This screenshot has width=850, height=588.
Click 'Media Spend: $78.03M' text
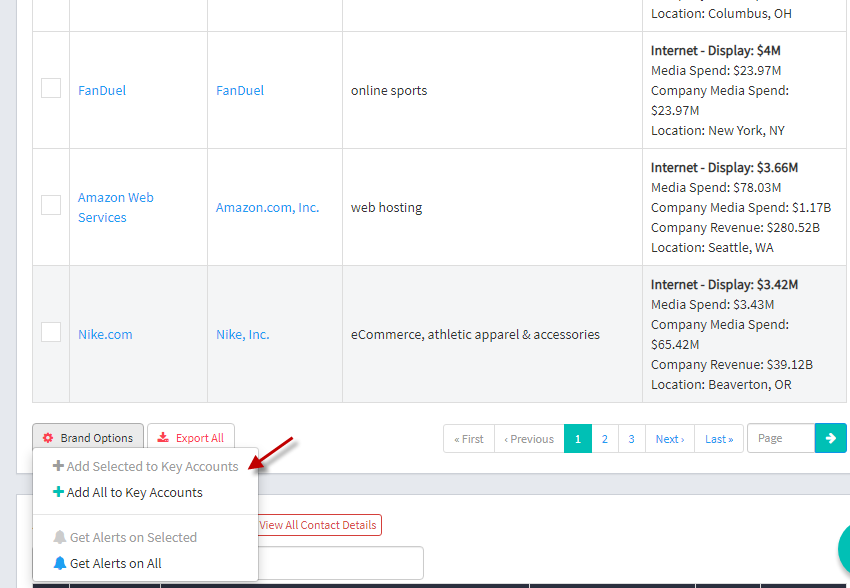coord(716,188)
